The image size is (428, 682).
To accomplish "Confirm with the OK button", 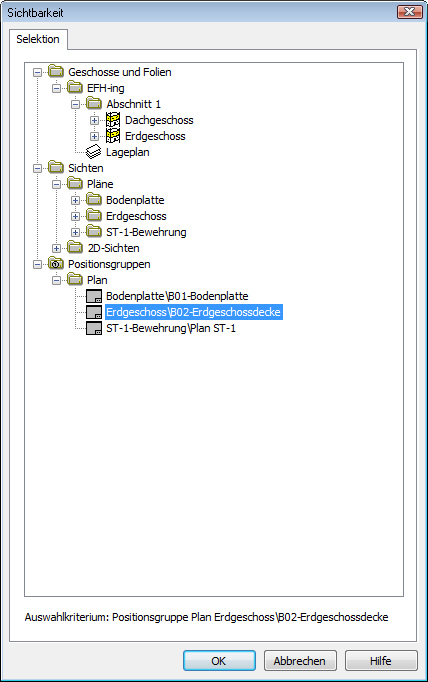I will tap(219, 661).
